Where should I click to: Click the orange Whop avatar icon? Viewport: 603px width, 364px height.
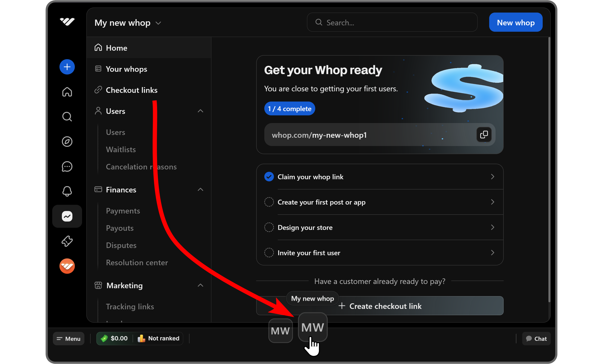point(67,266)
